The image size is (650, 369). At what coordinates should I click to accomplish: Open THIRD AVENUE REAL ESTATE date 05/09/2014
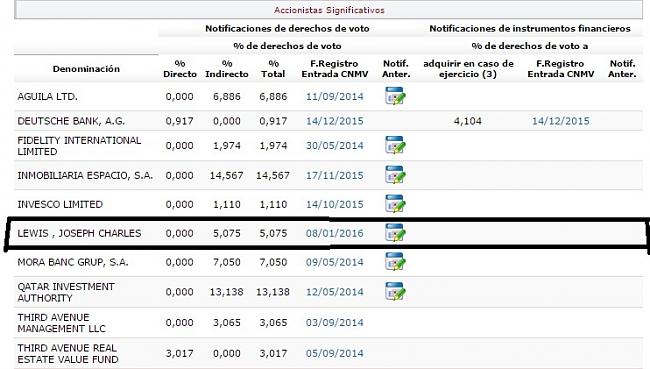(x=335, y=353)
